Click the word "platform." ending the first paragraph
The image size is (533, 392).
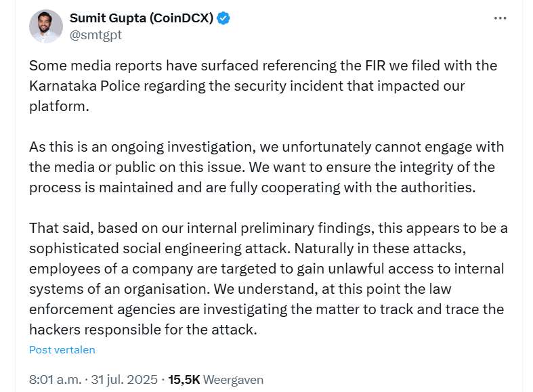tap(59, 107)
